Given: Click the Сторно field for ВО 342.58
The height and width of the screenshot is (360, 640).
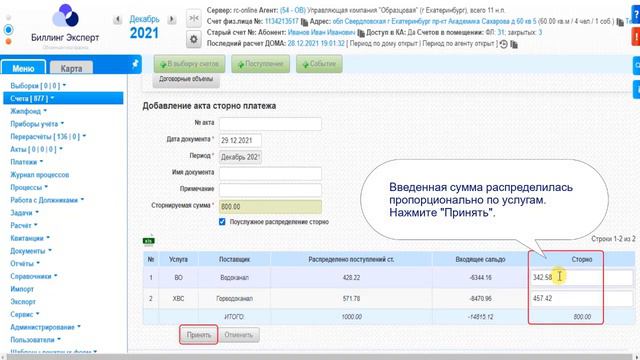Looking at the screenshot, I should pyautogui.click(x=582, y=277).
